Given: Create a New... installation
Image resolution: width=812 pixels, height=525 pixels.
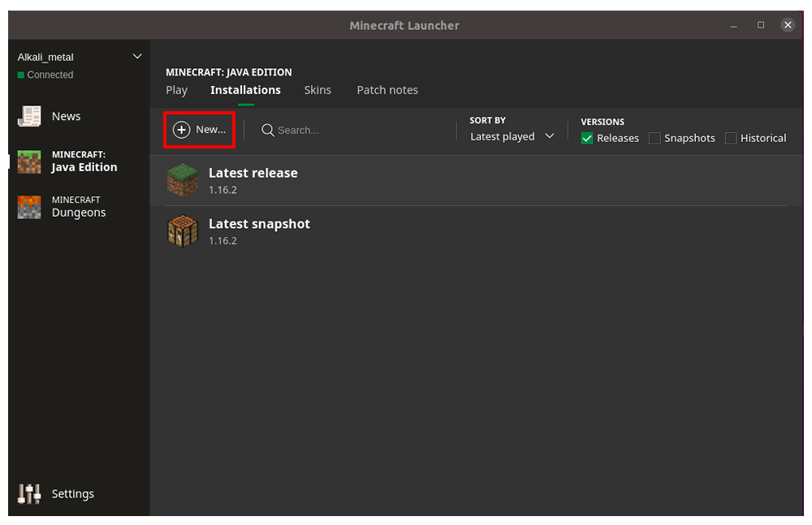Looking at the screenshot, I should (x=200, y=130).
